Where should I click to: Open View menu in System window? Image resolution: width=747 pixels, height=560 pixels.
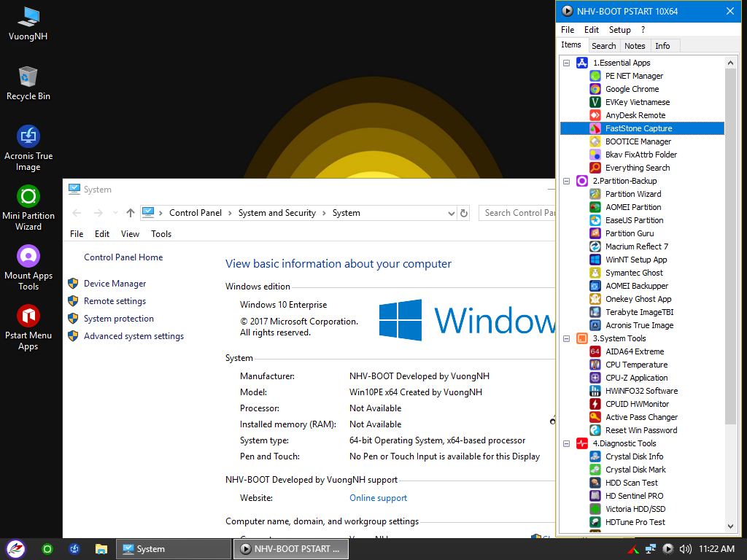click(x=130, y=234)
